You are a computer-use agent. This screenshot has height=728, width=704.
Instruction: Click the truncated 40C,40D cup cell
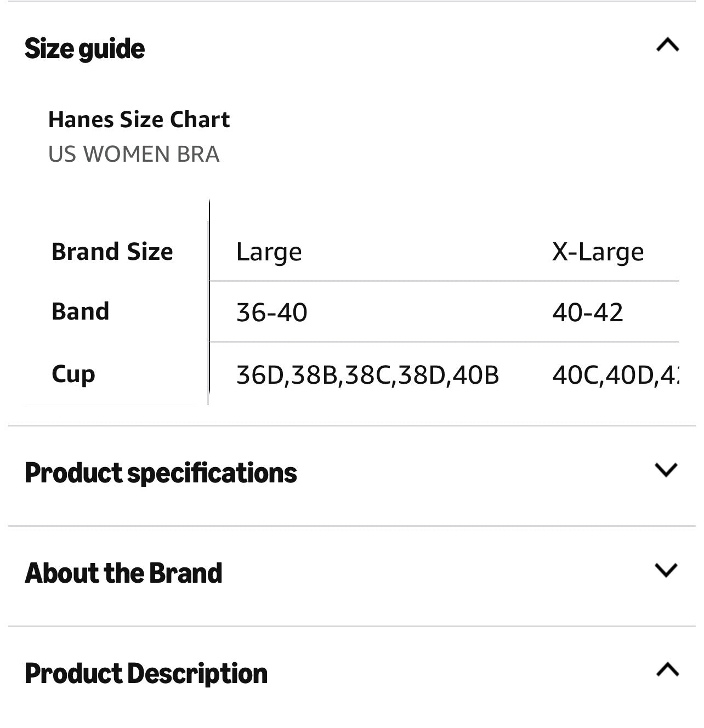(615, 376)
